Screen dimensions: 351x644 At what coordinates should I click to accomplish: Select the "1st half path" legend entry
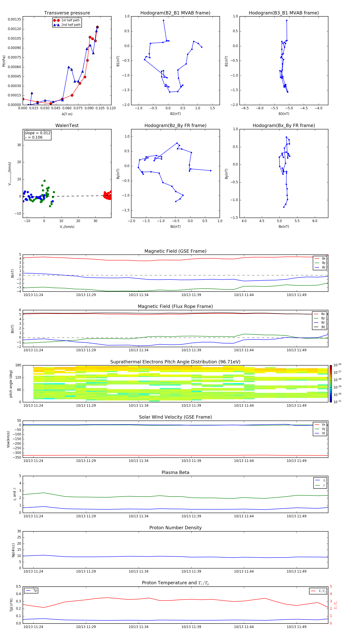(x=67, y=20)
